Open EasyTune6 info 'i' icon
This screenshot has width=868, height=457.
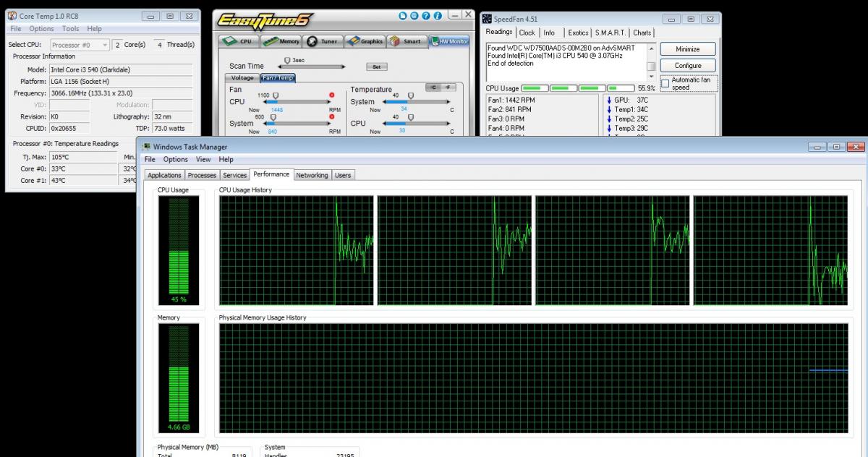[x=438, y=15]
